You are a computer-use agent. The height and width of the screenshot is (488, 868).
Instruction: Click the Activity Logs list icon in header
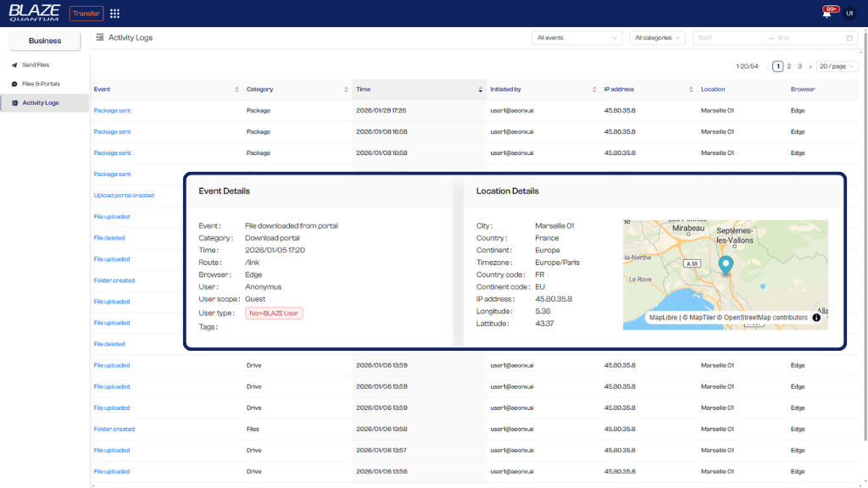pos(102,37)
